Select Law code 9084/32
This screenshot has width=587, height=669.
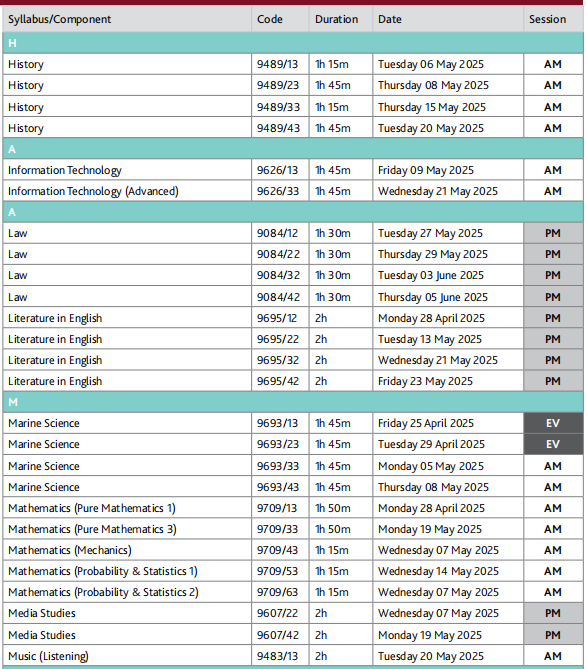(x=278, y=275)
